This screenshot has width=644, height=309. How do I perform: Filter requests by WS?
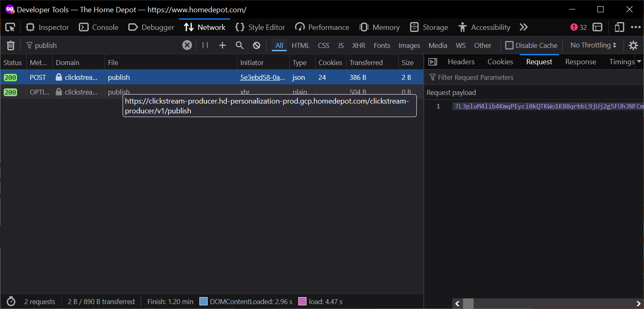(x=461, y=45)
